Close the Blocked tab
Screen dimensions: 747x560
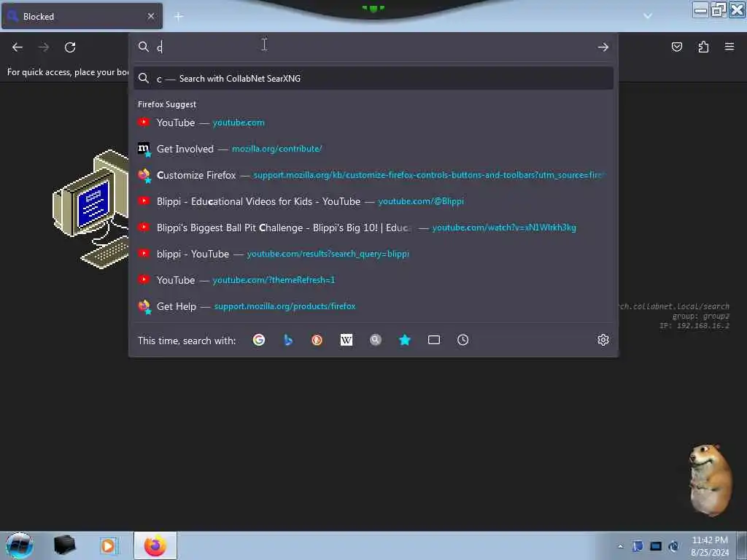151,16
